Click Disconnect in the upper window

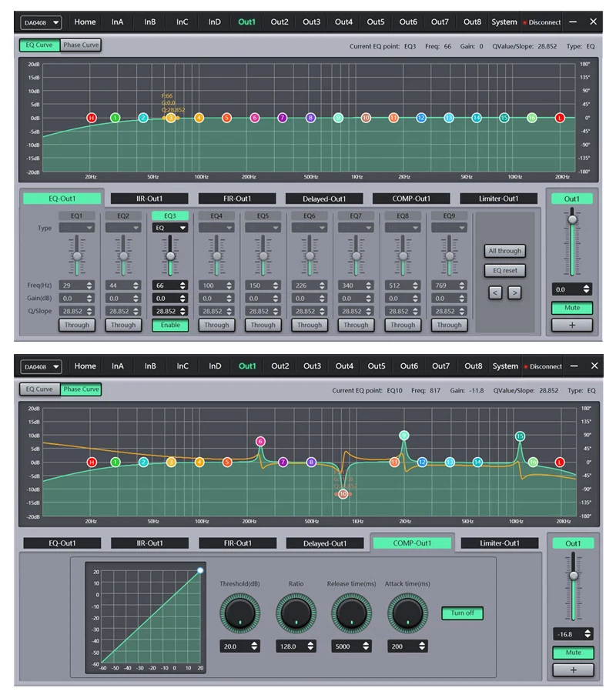[542, 22]
